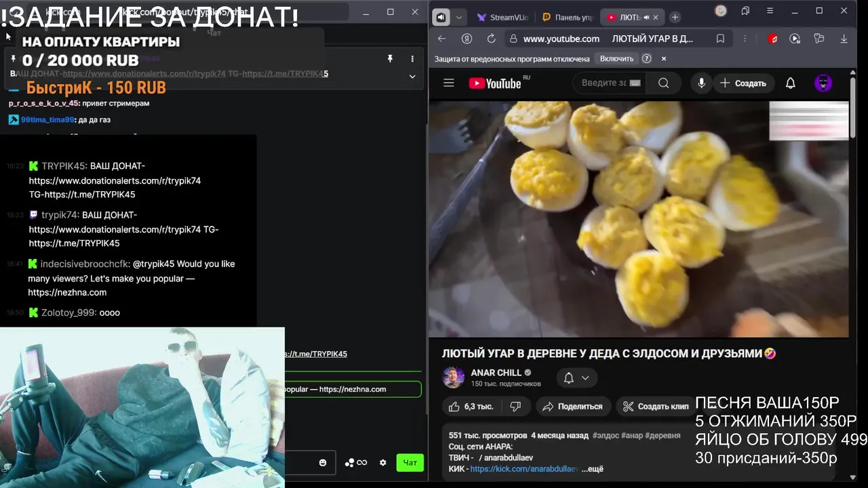The image size is (868, 488).
Task: Click username p_r_o_s_e_k_o_v_45 in chat
Action: (44, 104)
